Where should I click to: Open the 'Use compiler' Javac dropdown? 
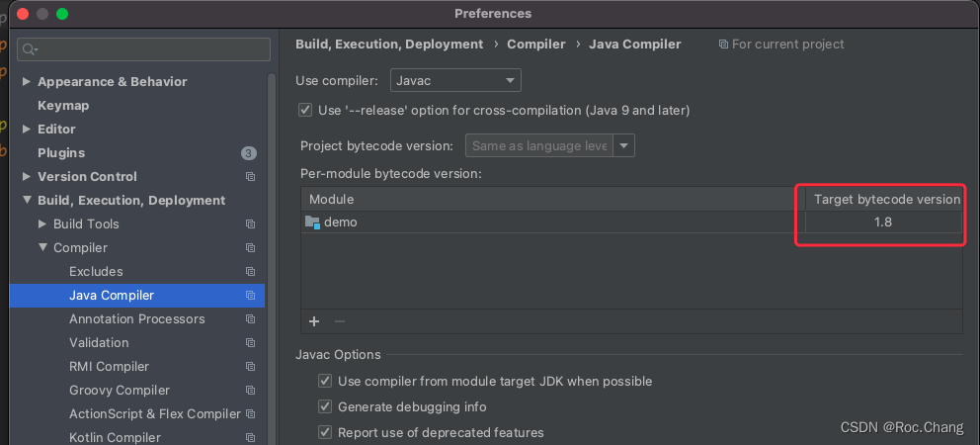(x=455, y=80)
